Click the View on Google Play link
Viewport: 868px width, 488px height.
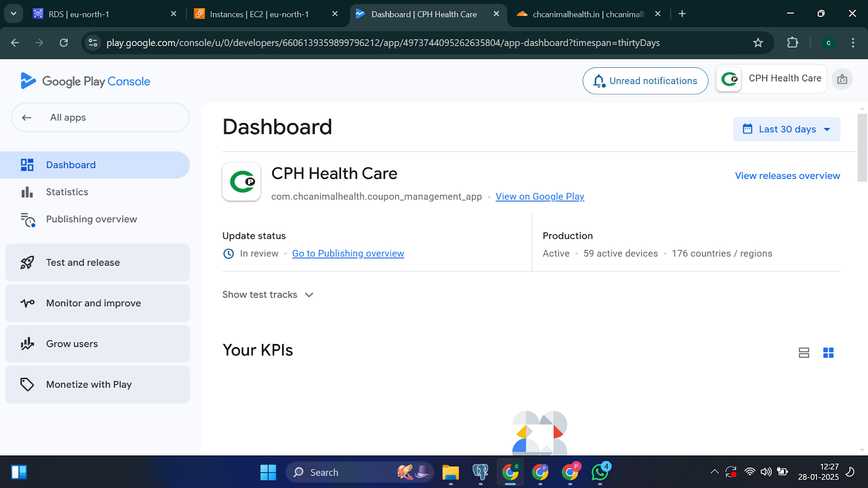pyautogui.click(x=540, y=196)
